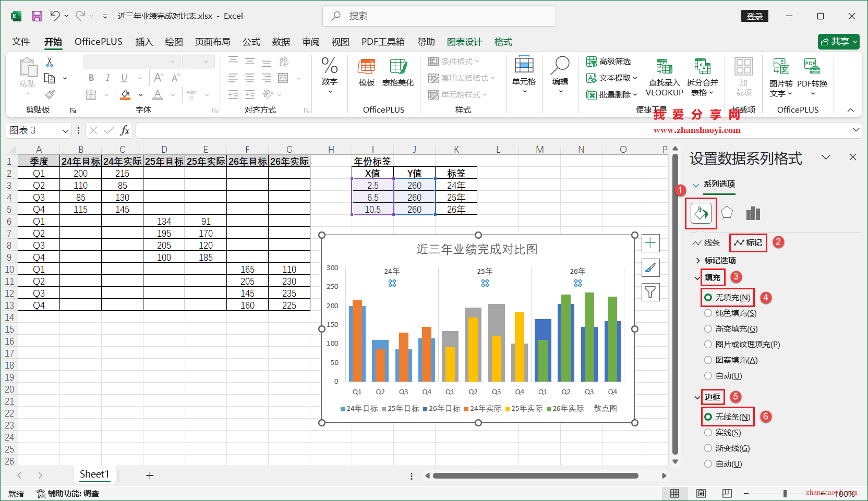Click the 搜索 search box
This screenshot has width=868, height=501.
[x=439, y=16]
